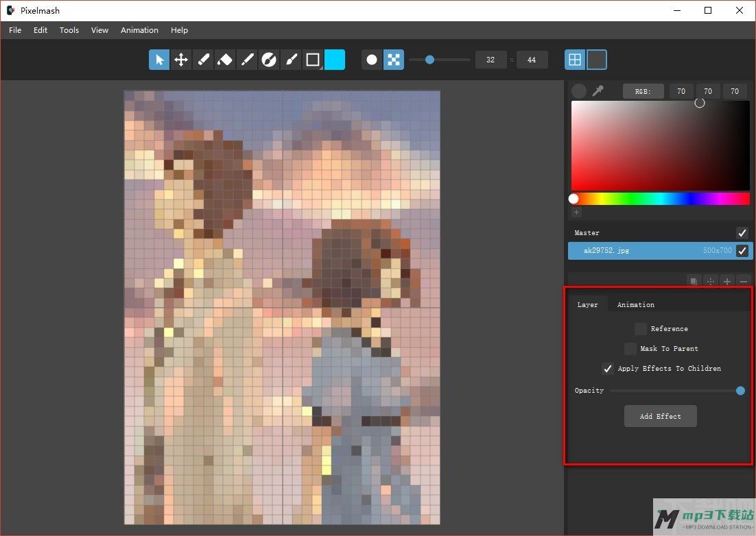Select the paintbrush tool

pos(291,60)
